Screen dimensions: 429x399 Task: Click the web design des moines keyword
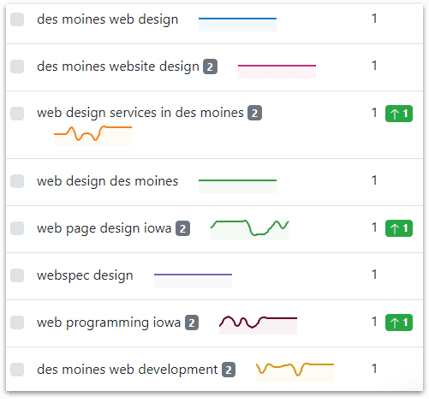pyautogui.click(x=108, y=181)
